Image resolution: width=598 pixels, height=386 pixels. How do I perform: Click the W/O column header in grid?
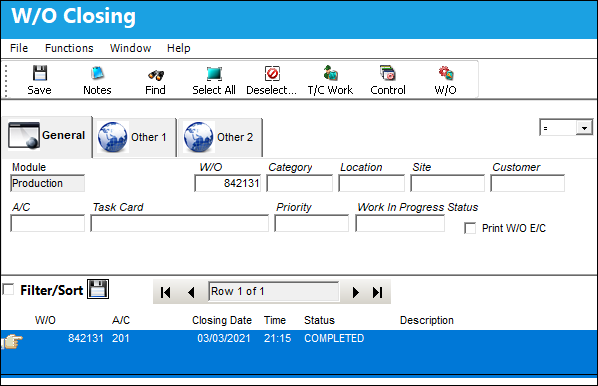click(45, 320)
